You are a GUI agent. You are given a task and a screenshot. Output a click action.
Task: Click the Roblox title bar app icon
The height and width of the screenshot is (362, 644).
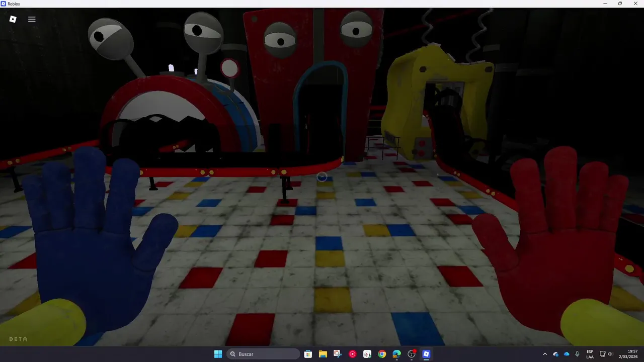point(4,4)
